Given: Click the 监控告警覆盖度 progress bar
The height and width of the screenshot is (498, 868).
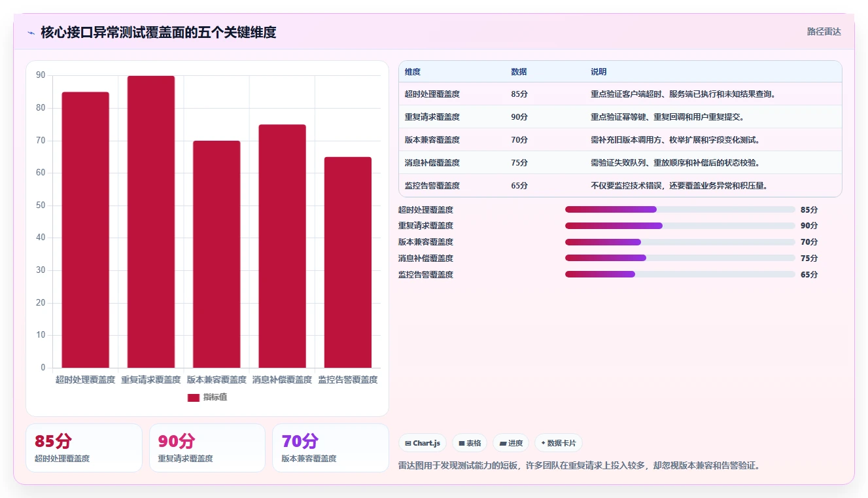Looking at the screenshot, I should click(x=680, y=274).
